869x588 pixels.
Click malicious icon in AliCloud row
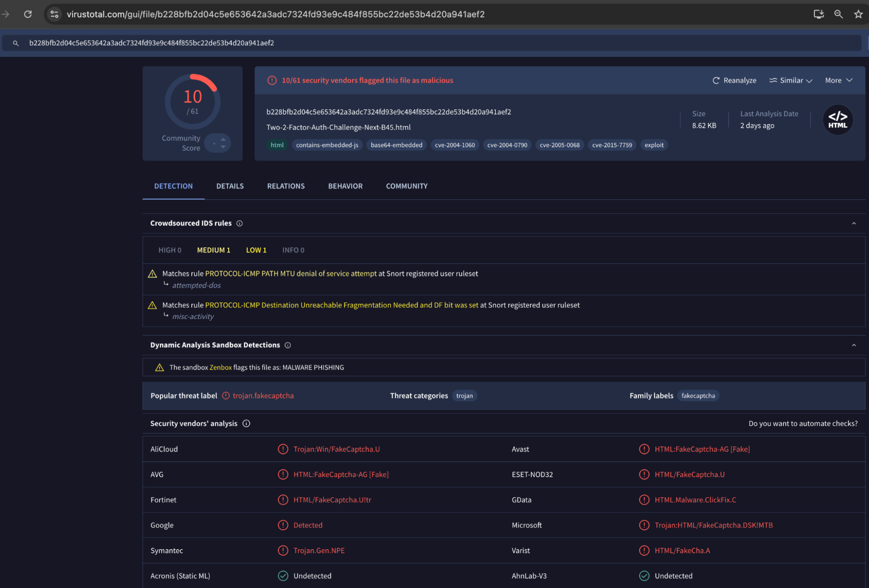click(283, 449)
